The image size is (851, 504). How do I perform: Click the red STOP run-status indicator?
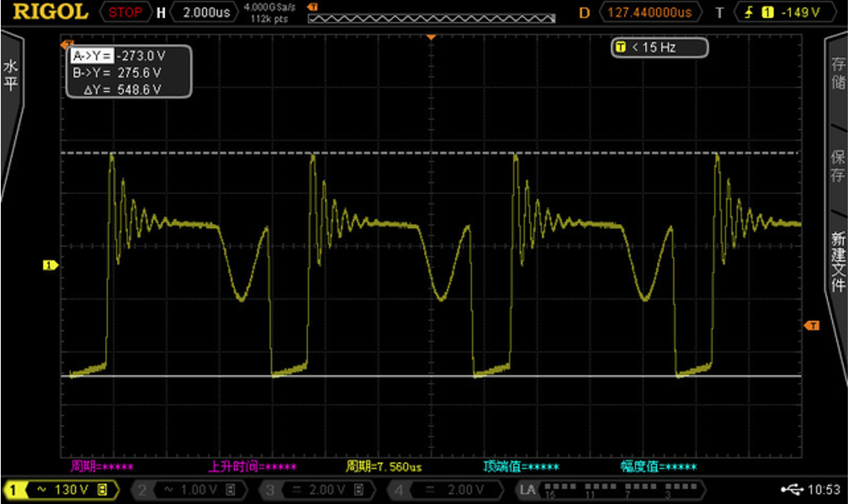pos(125,13)
